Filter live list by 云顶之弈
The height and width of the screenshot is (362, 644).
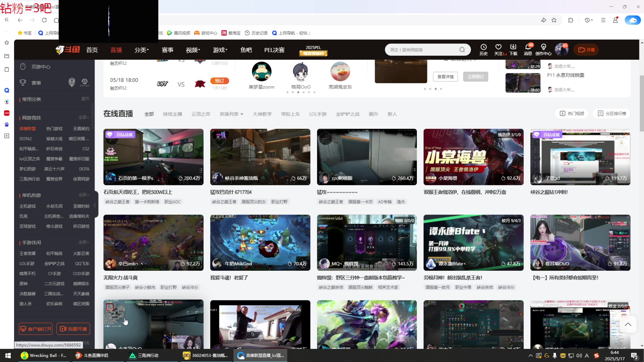coord(201,114)
